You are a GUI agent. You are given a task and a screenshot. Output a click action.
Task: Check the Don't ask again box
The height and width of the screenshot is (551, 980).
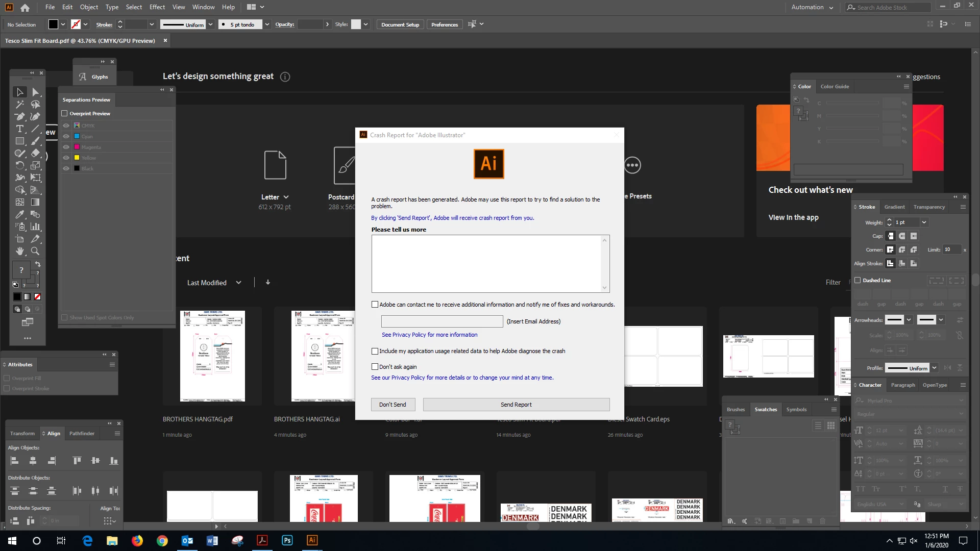[x=375, y=367]
